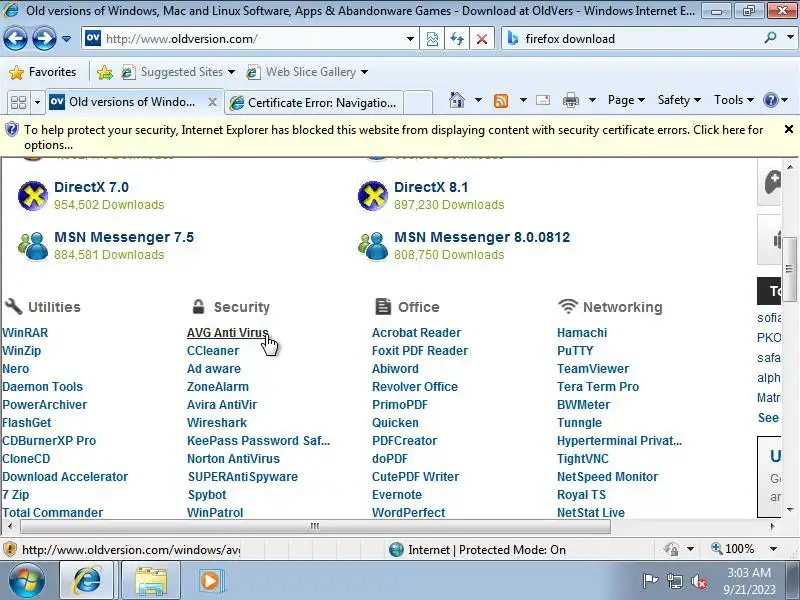This screenshot has height=600, width=800.
Task: Open Suggested Sites dropdown
Action: pos(178,72)
